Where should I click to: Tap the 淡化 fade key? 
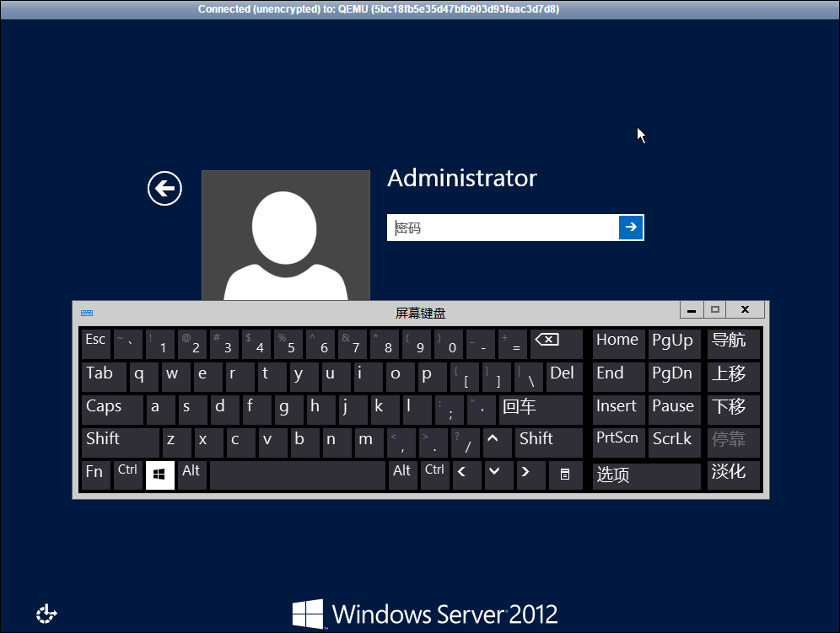(734, 475)
